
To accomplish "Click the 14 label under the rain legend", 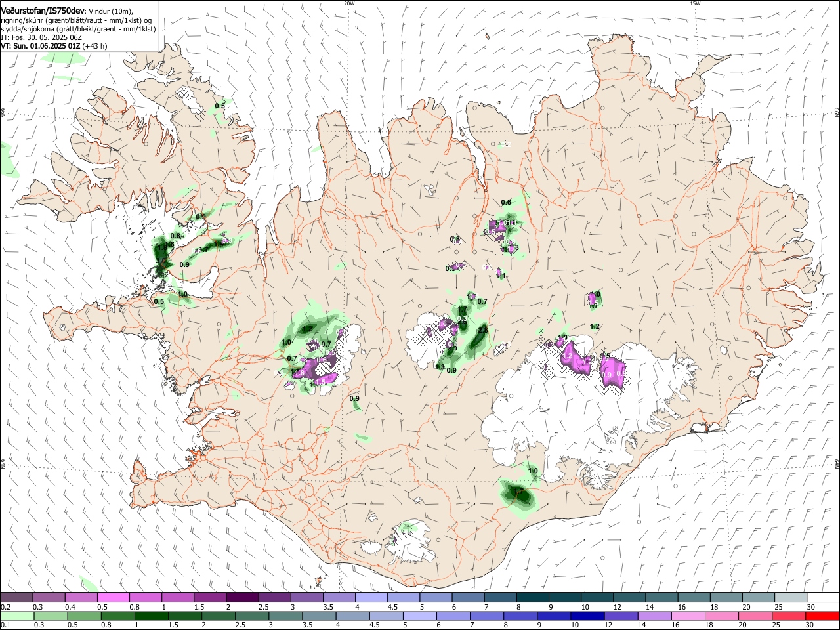I will point(641,625).
